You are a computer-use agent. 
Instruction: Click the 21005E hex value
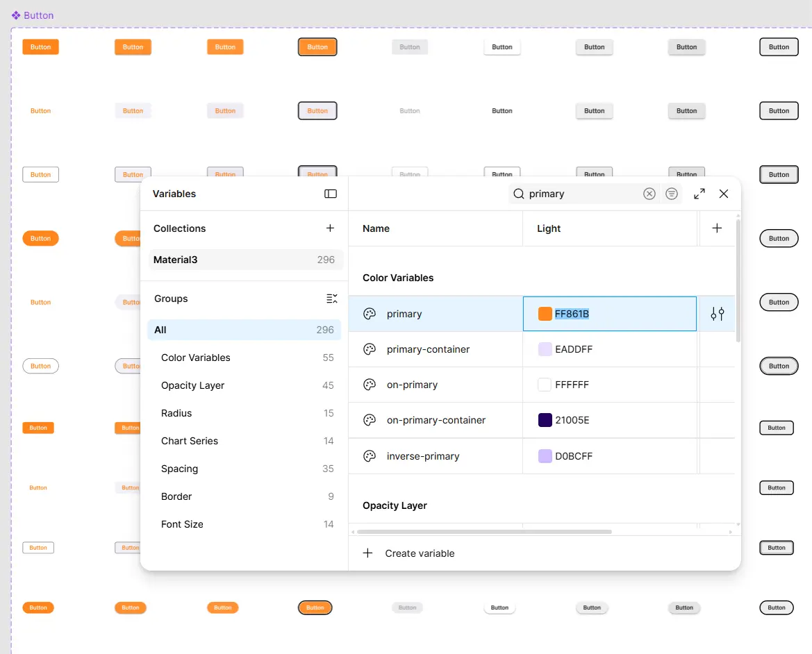(x=572, y=420)
